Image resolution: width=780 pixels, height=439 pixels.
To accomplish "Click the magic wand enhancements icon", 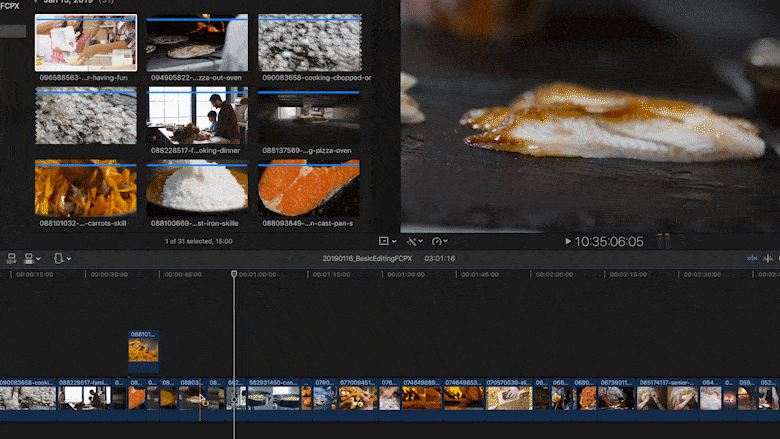I will [x=411, y=241].
